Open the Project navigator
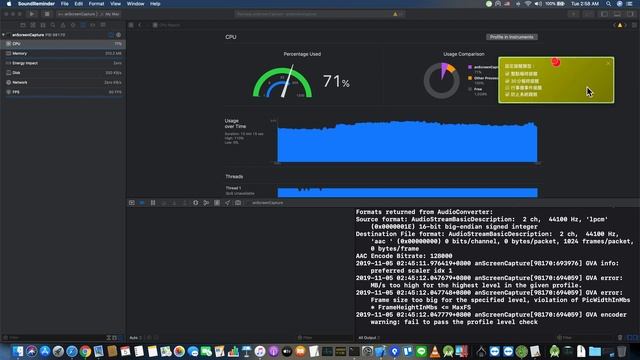Screen dimensions: 640x360 pos(23,25)
